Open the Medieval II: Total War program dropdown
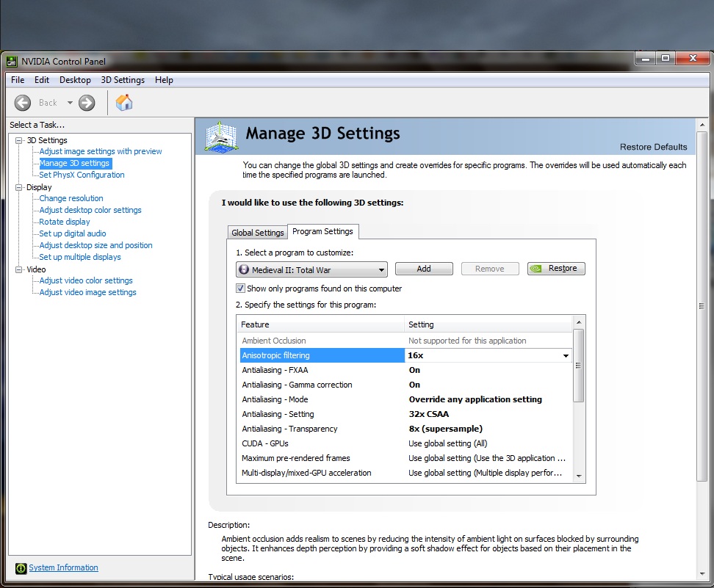Viewport: 714px width, 588px height. point(311,269)
